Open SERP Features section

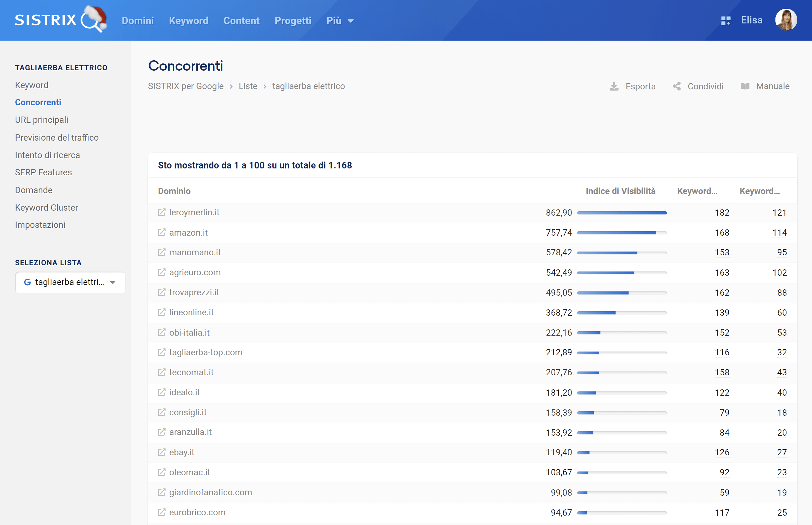click(43, 172)
